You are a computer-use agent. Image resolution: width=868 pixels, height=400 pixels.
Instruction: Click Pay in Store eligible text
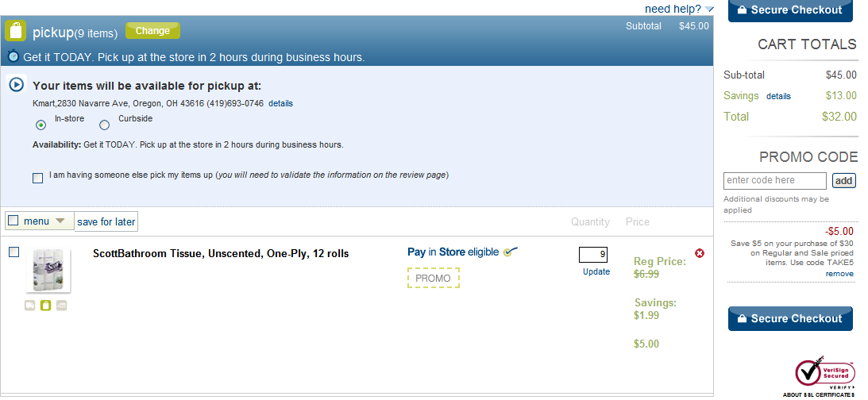tap(453, 252)
